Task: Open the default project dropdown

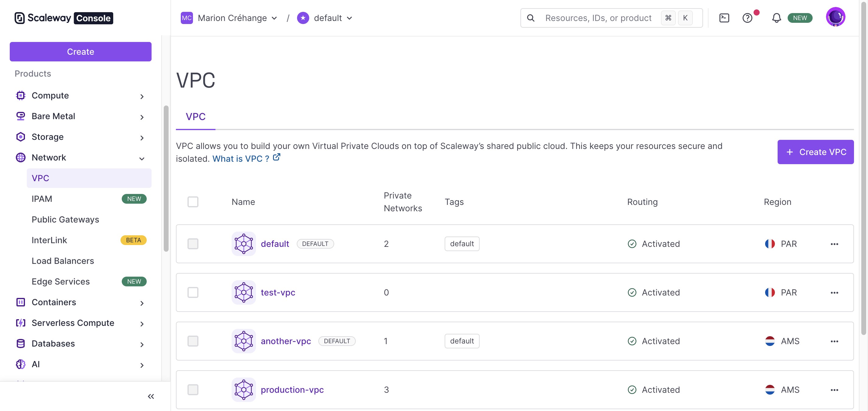Action: click(325, 18)
